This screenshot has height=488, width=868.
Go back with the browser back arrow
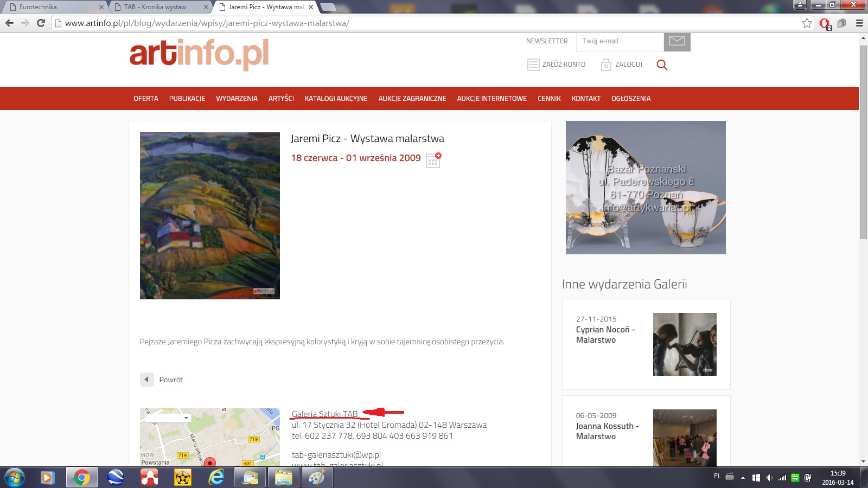point(9,23)
